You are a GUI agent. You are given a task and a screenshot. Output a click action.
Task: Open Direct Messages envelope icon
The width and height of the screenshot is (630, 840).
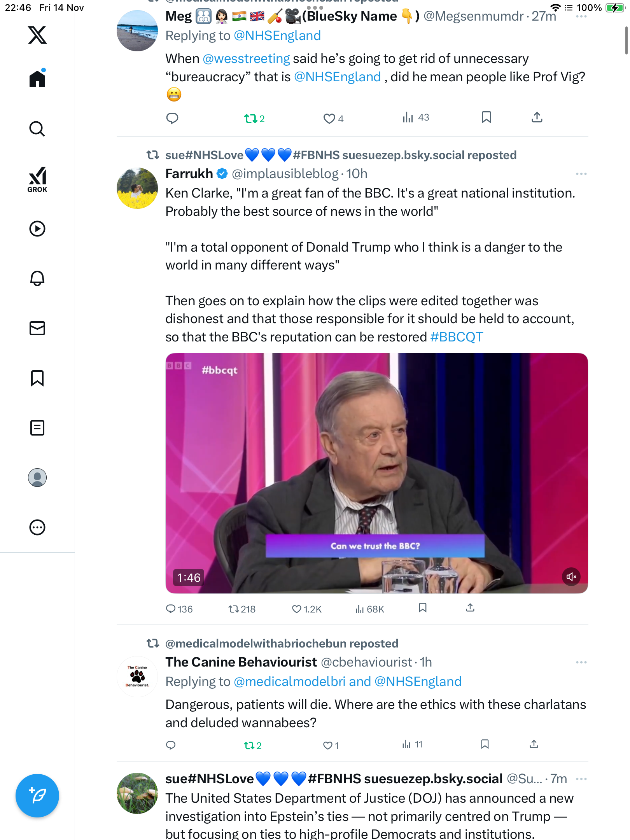point(37,328)
